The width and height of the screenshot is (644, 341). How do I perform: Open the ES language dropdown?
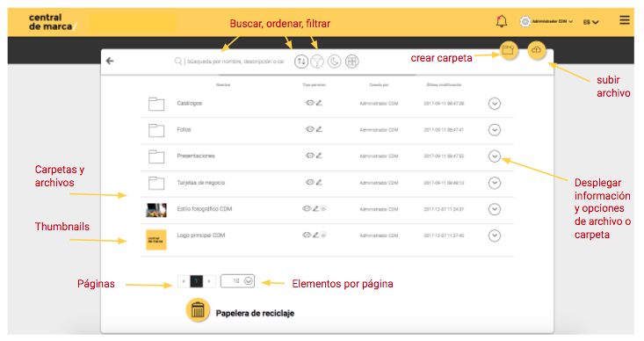click(x=590, y=22)
